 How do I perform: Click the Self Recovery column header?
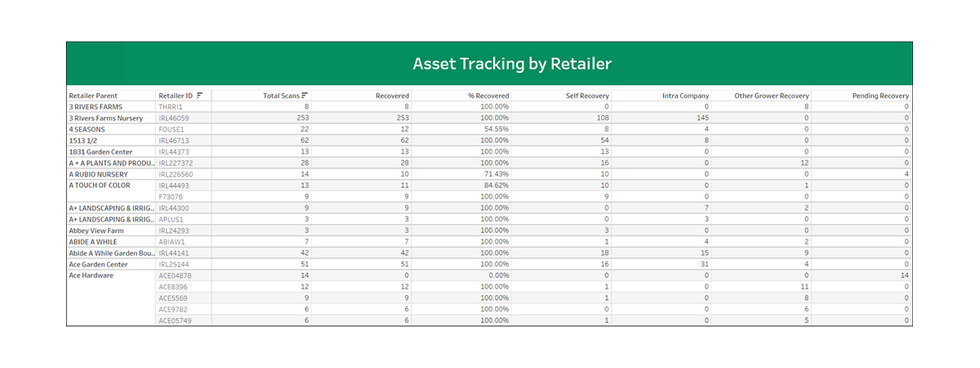tap(587, 96)
